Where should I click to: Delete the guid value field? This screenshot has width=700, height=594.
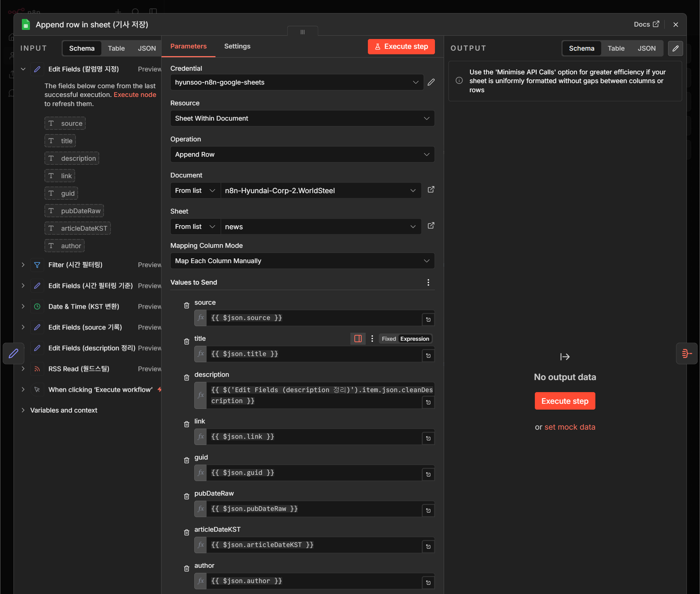[187, 460]
